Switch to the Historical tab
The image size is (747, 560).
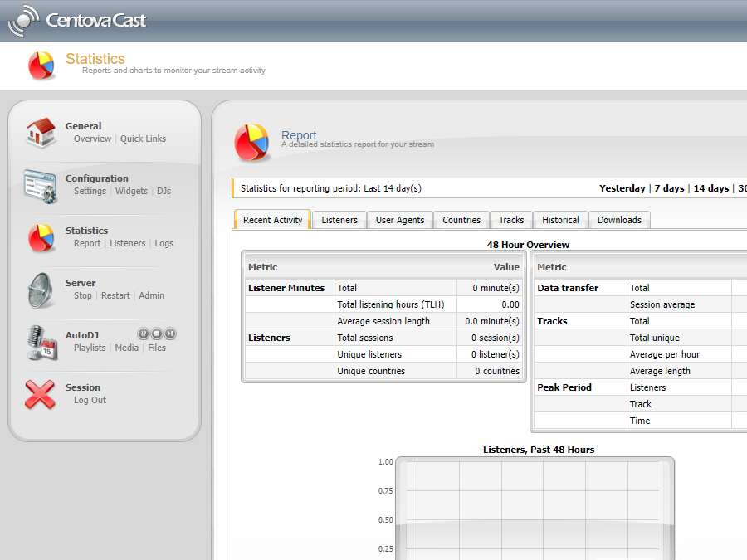(x=560, y=220)
